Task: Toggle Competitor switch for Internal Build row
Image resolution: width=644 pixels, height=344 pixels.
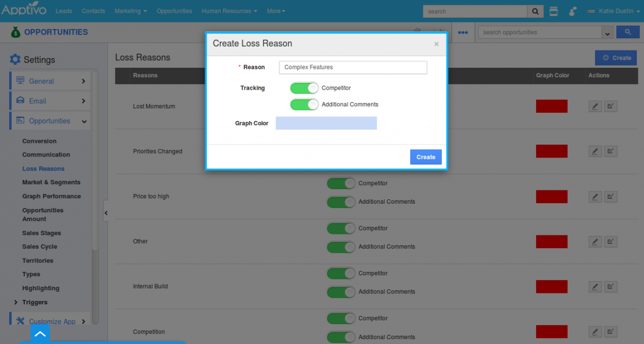Action: [341, 274]
